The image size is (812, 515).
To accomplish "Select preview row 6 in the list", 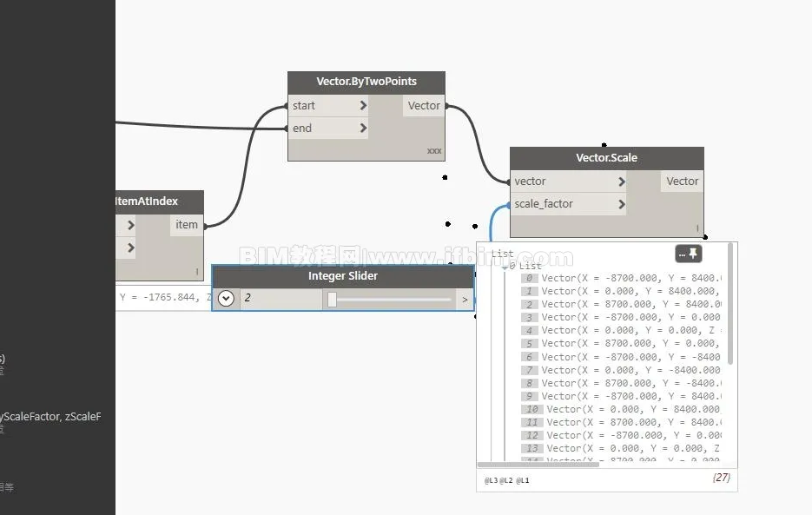I will (622, 357).
